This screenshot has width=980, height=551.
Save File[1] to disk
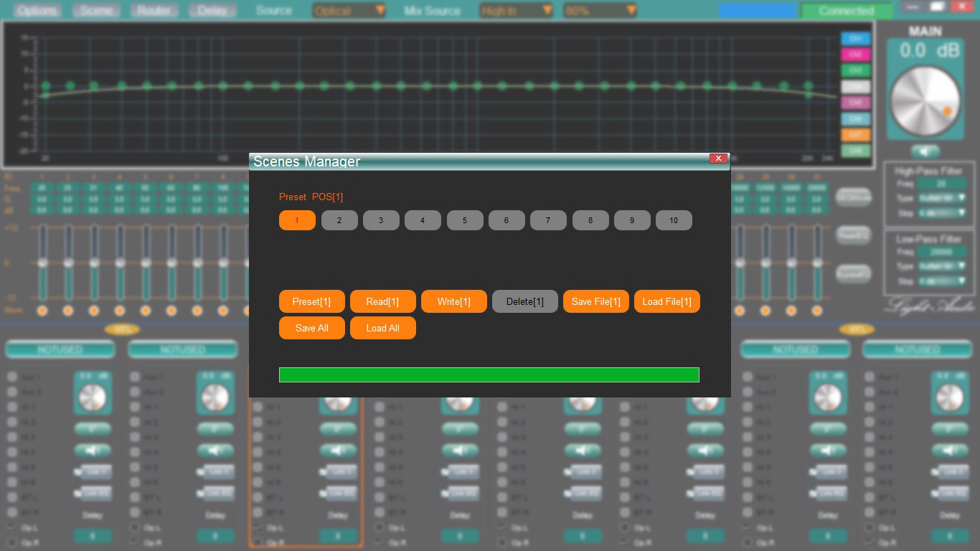[x=595, y=301]
